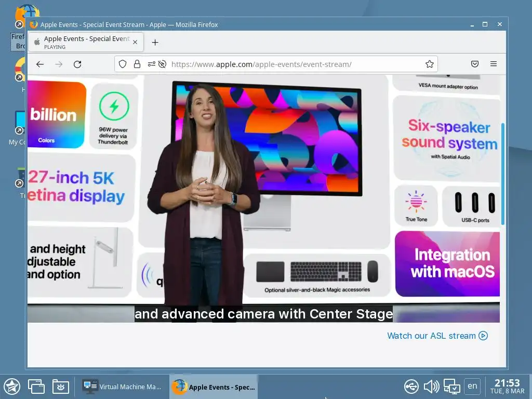Reload the Apple Events page
Image resolution: width=532 pixels, height=399 pixels.
(77, 64)
